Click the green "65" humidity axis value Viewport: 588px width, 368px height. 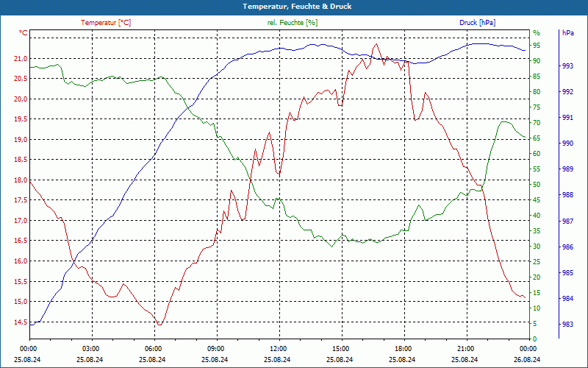click(x=537, y=138)
